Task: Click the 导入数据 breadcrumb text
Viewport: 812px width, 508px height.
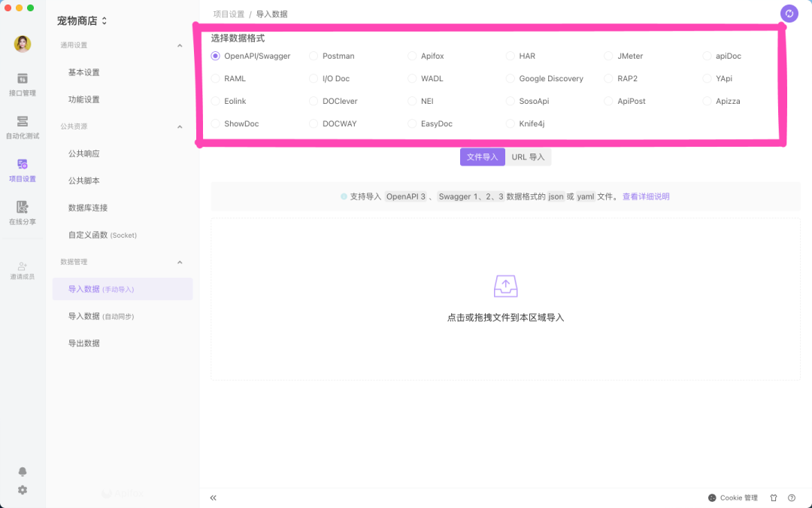Action: [272, 14]
